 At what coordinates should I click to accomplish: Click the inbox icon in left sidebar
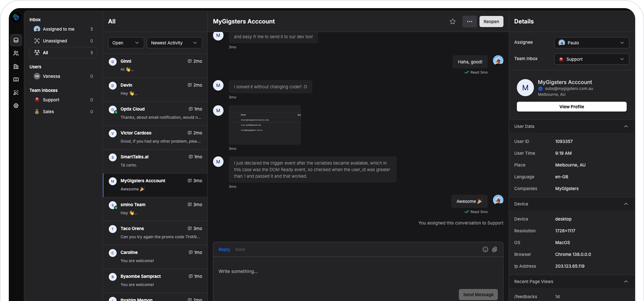tap(16, 40)
